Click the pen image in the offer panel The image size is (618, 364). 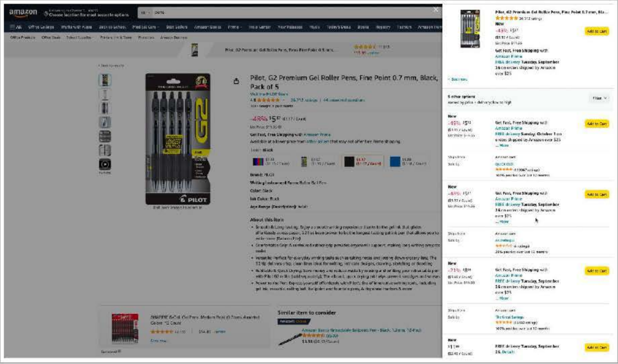[x=470, y=28]
